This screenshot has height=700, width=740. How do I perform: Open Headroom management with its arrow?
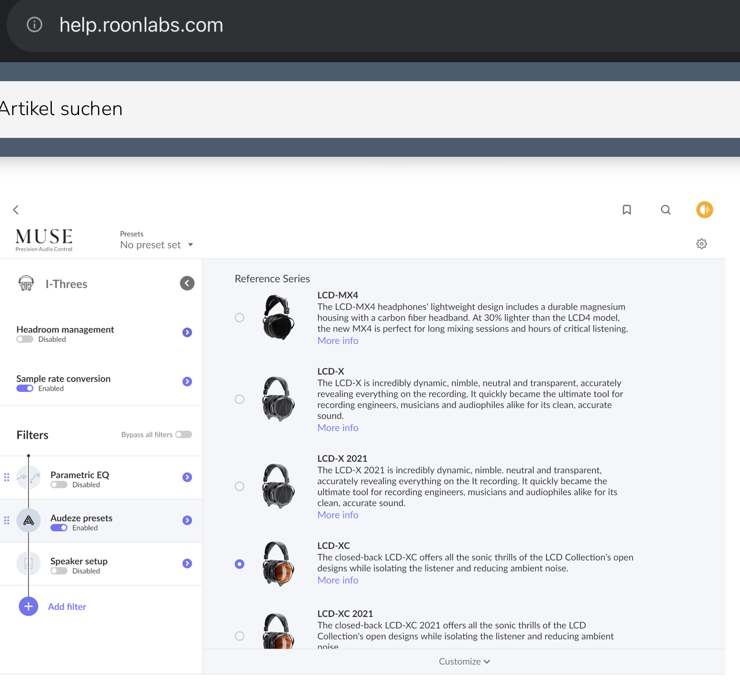[187, 332]
